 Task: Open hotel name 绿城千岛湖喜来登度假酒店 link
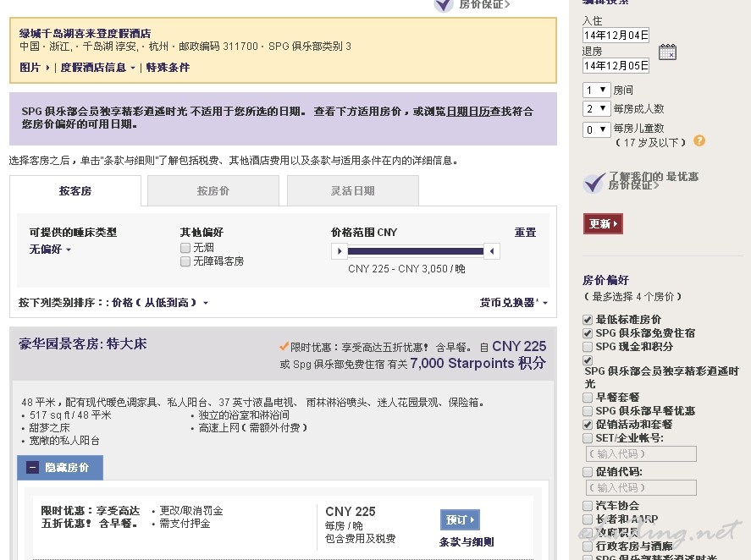(86, 34)
